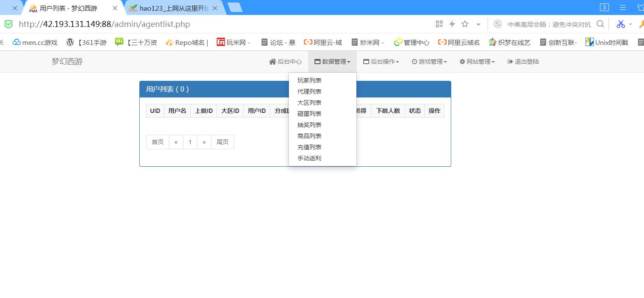Close the 用户列表 - 梦幻西游 tab

[x=115, y=8]
